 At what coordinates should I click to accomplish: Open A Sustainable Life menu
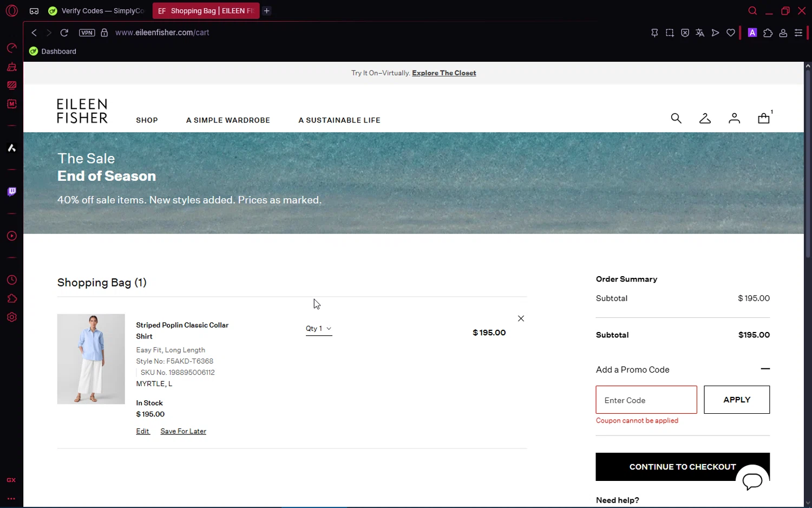point(339,120)
